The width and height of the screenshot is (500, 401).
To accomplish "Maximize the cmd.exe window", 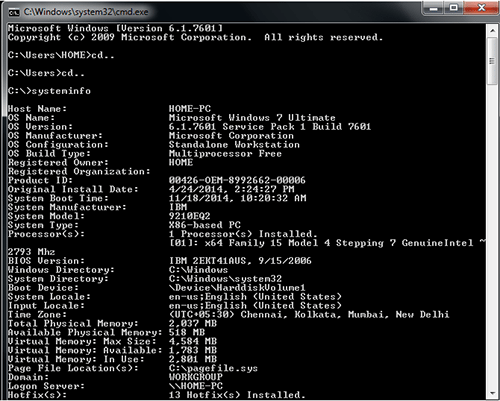I will click(x=454, y=8).
